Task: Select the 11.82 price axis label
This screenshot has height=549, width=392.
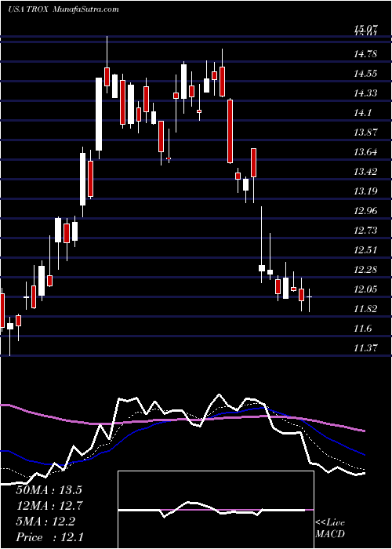Action: (365, 309)
